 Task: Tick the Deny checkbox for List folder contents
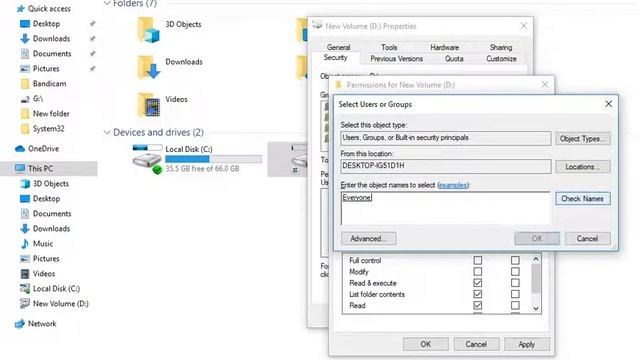pyautogui.click(x=515, y=294)
